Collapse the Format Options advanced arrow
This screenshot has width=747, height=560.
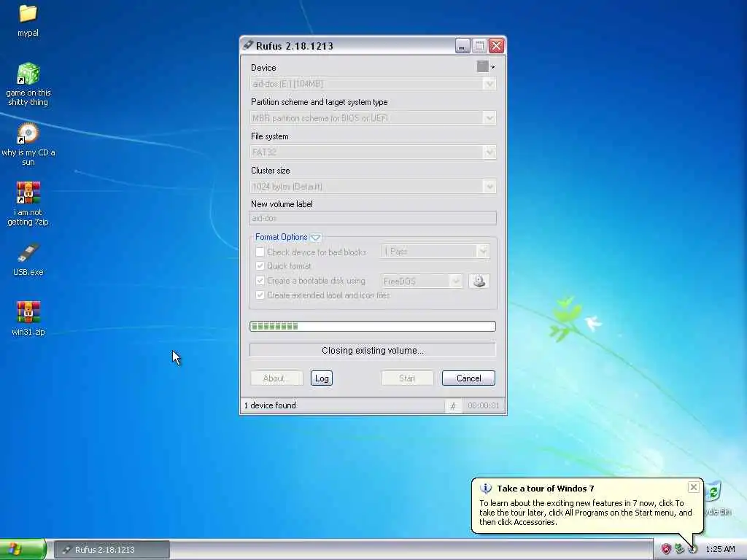(x=315, y=237)
